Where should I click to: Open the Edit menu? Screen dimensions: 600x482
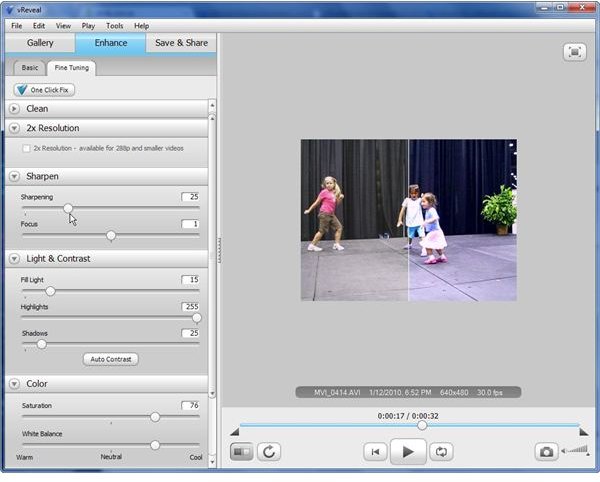tap(39, 26)
